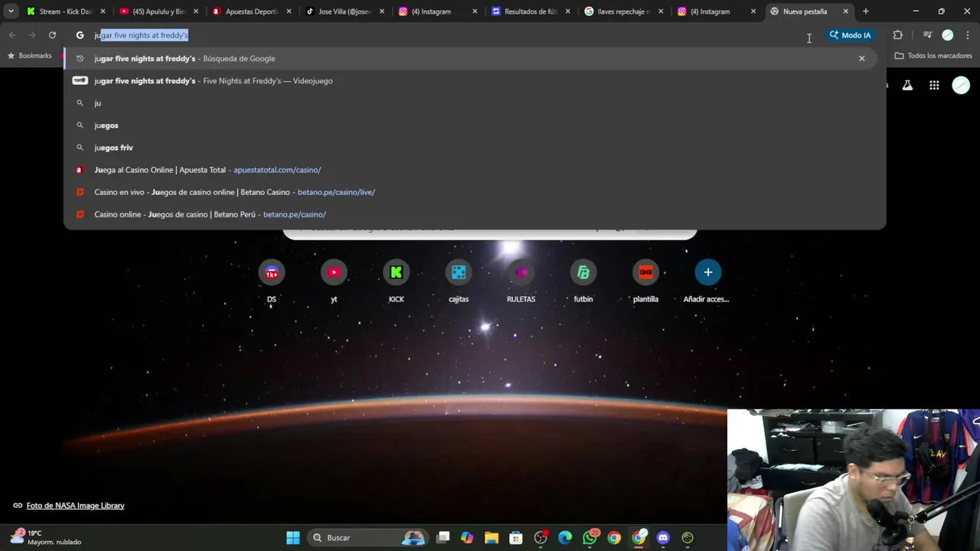Activate Modo IA button
Screen dimensions: 980x551
(x=850, y=35)
